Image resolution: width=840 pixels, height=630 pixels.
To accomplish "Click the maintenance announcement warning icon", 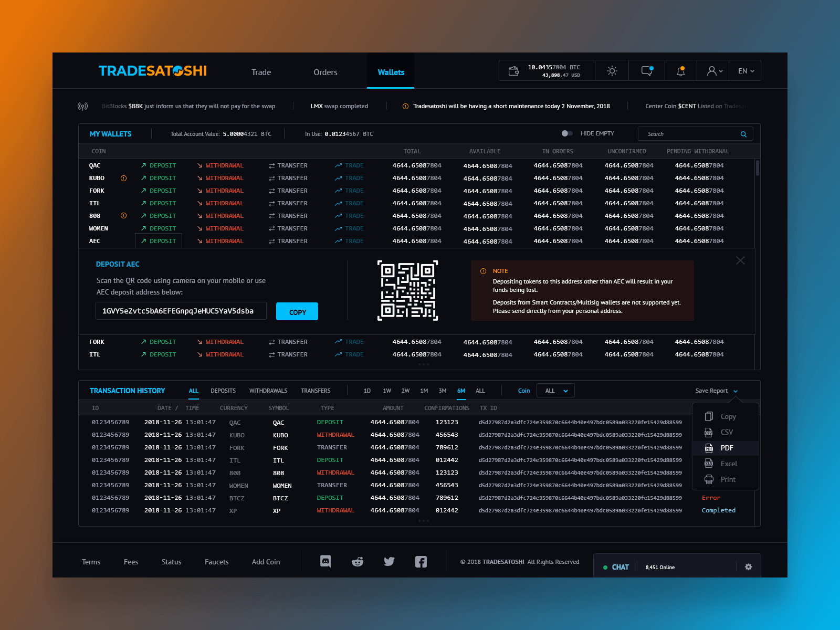I will click(405, 106).
